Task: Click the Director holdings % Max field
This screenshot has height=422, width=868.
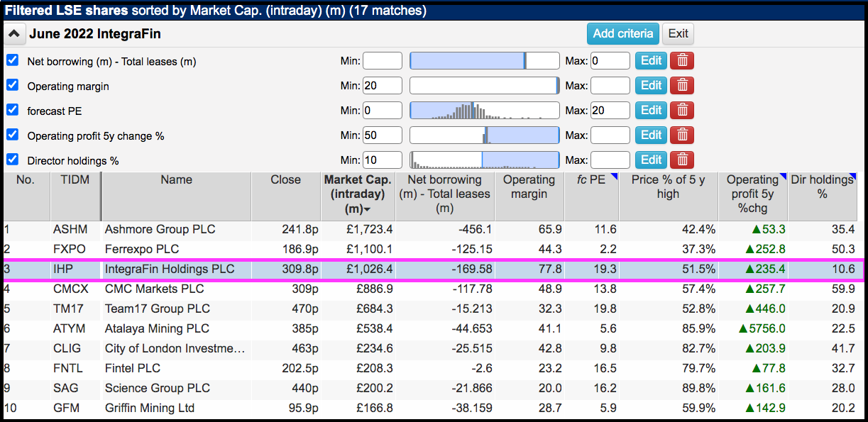Action: click(x=610, y=160)
